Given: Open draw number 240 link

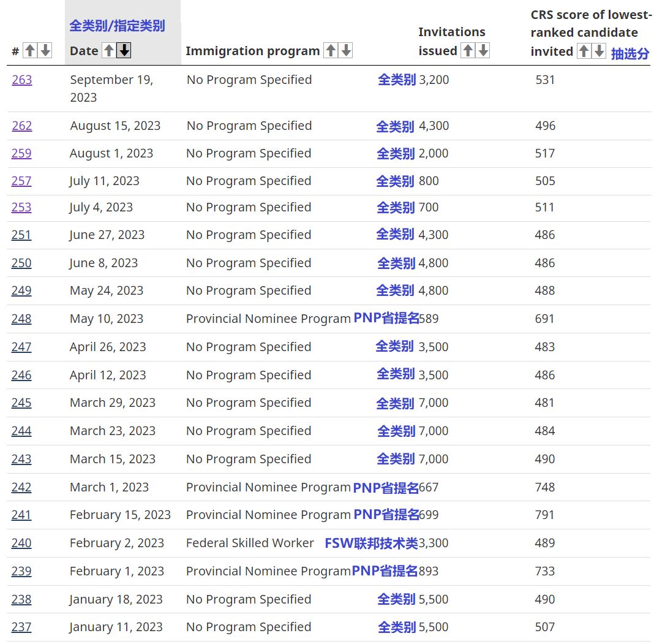Looking at the screenshot, I should click(21, 543).
